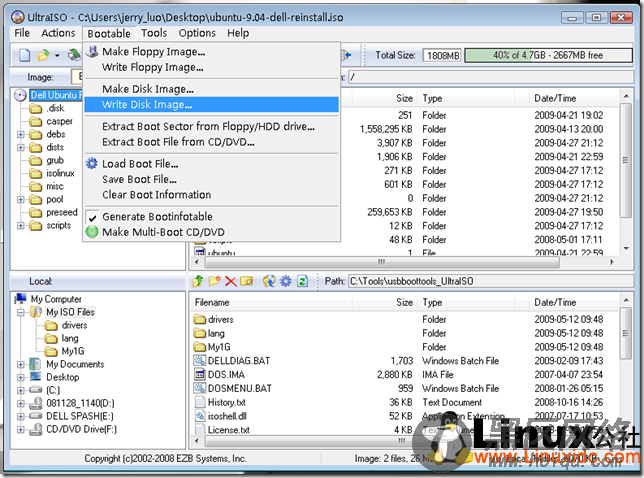Select the My1G folder in Local tree

(73, 351)
